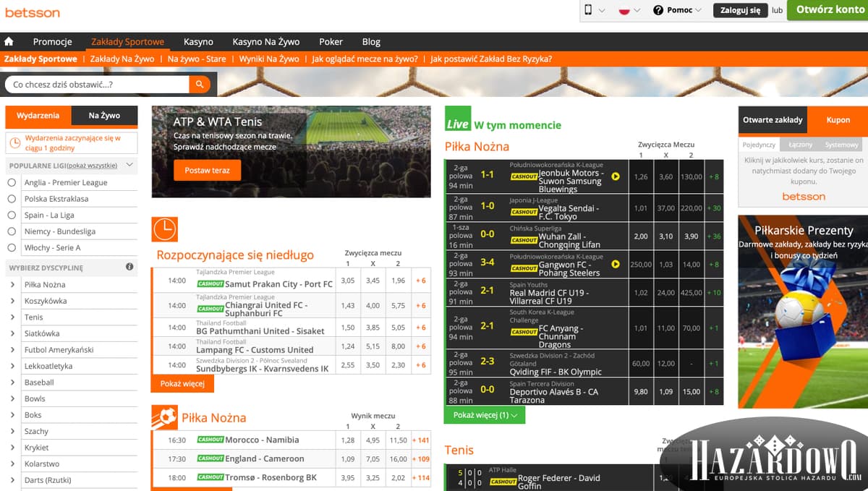868x491 pixels.
Task: Select Polska Ekstraklasa radio button
Action: (12, 199)
